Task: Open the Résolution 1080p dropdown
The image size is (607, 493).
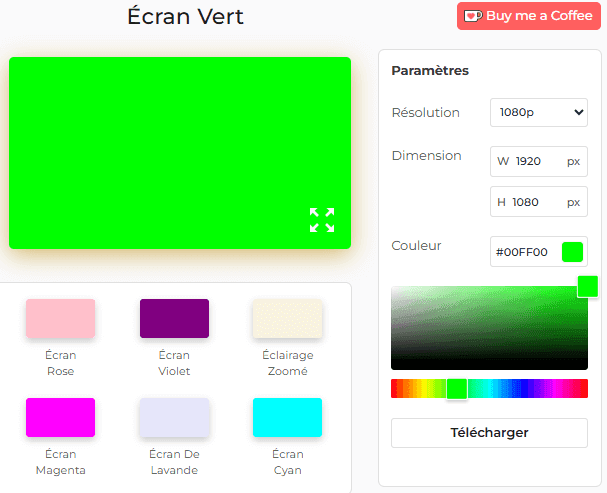Action: click(x=538, y=113)
